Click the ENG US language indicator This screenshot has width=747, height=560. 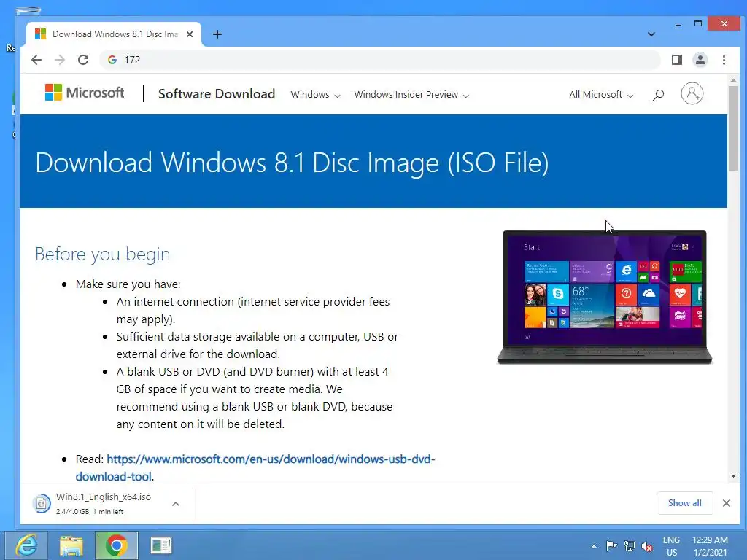pyautogui.click(x=671, y=546)
